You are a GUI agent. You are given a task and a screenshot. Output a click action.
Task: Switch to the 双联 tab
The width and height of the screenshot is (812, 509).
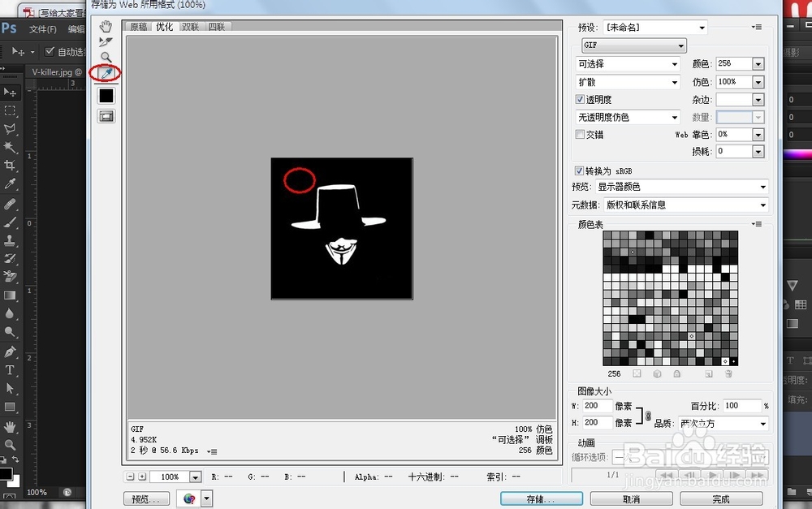coord(190,27)
